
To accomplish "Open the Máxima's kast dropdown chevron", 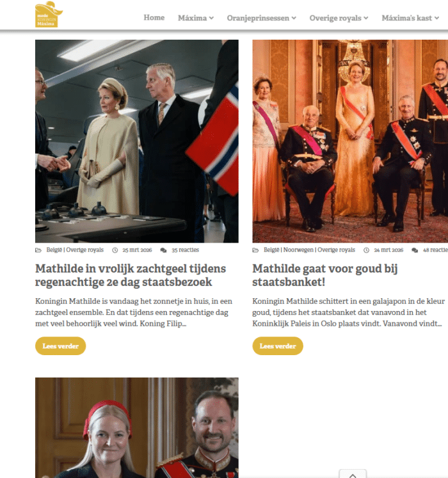I will pyautogui.click(x=436, y=18).
